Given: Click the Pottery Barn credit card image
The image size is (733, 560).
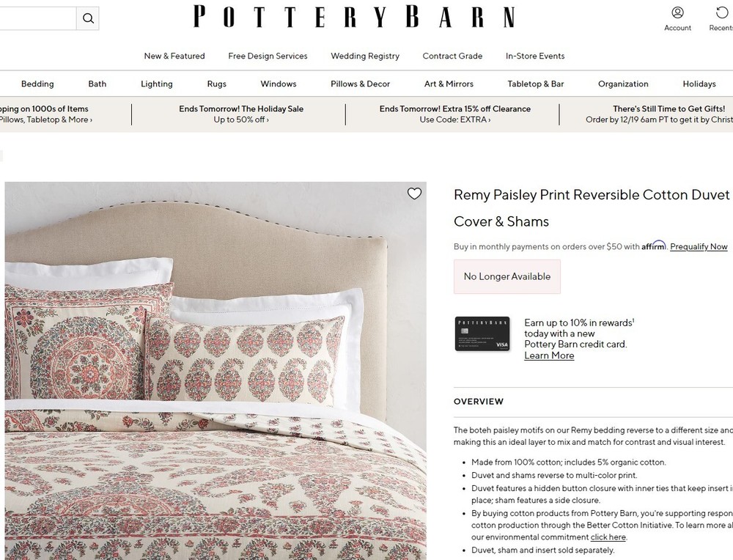Looking at the screenshot, I should pyautogui.click(x=482, y=334).
